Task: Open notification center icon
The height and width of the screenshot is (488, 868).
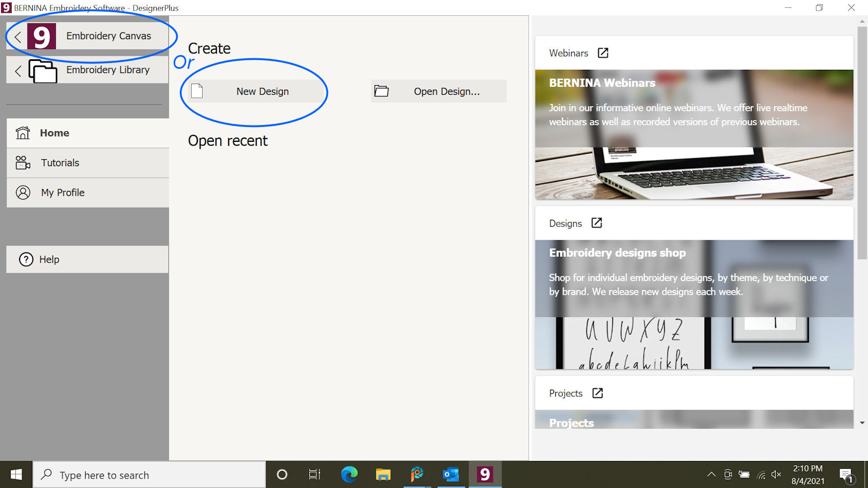Action: pyautogui.click(x=847, y=475)
